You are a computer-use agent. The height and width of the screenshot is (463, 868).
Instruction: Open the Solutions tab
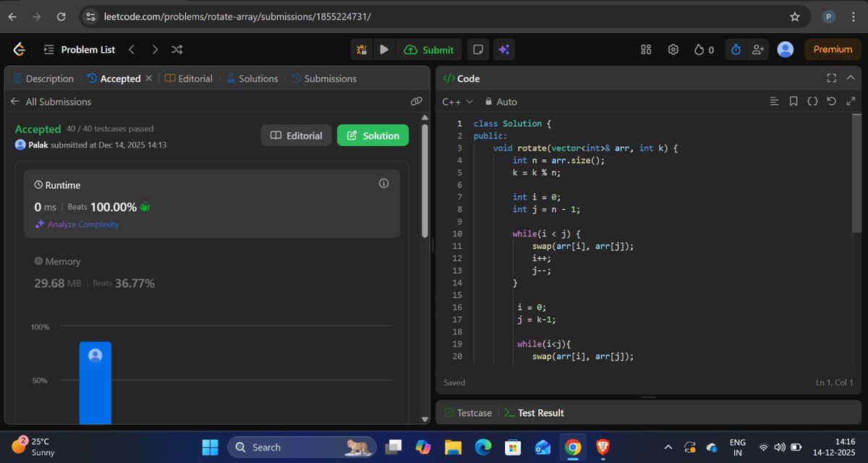coord(252,78)
